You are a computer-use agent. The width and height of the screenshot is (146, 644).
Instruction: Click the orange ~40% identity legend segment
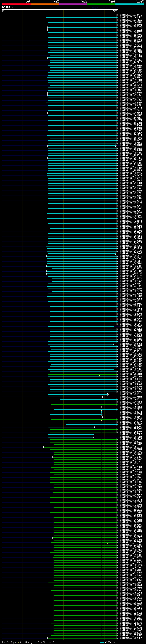click(x=45, y=4)
